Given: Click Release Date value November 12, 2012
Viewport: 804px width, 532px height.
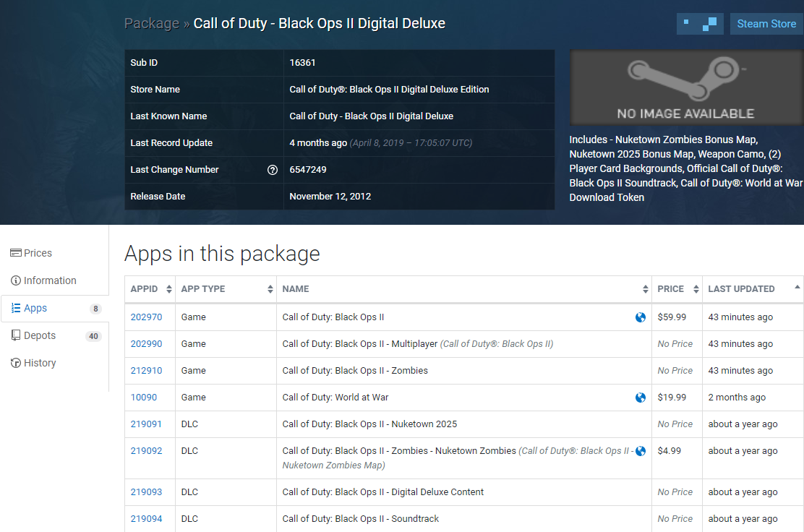Looking at the screenshot, I should click(330, 197).
